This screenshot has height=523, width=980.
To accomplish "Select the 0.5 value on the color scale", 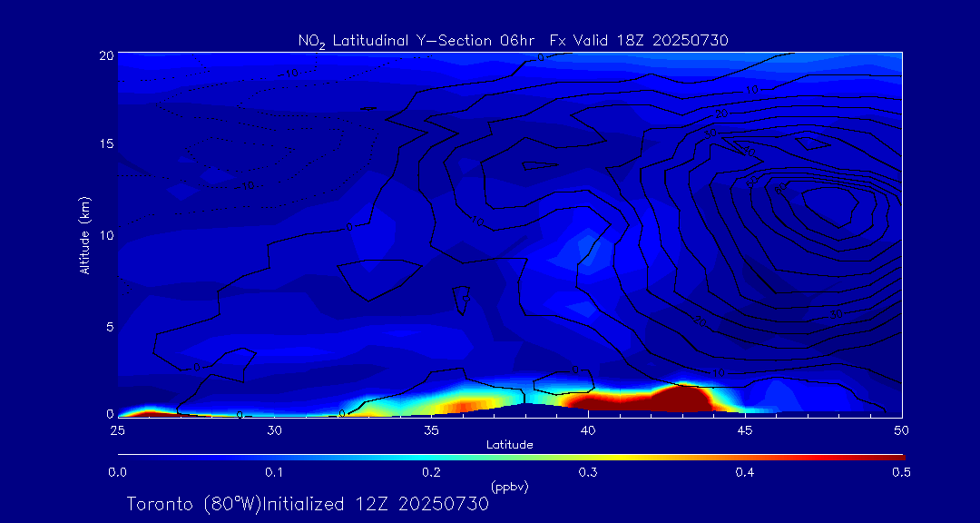I will coord(901,472).
